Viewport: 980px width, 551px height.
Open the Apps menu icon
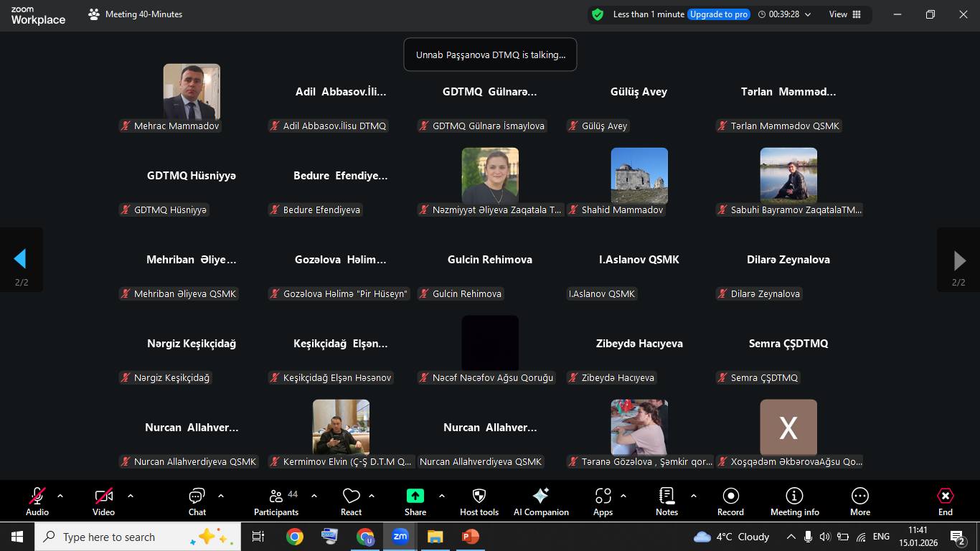pos(603,501)
